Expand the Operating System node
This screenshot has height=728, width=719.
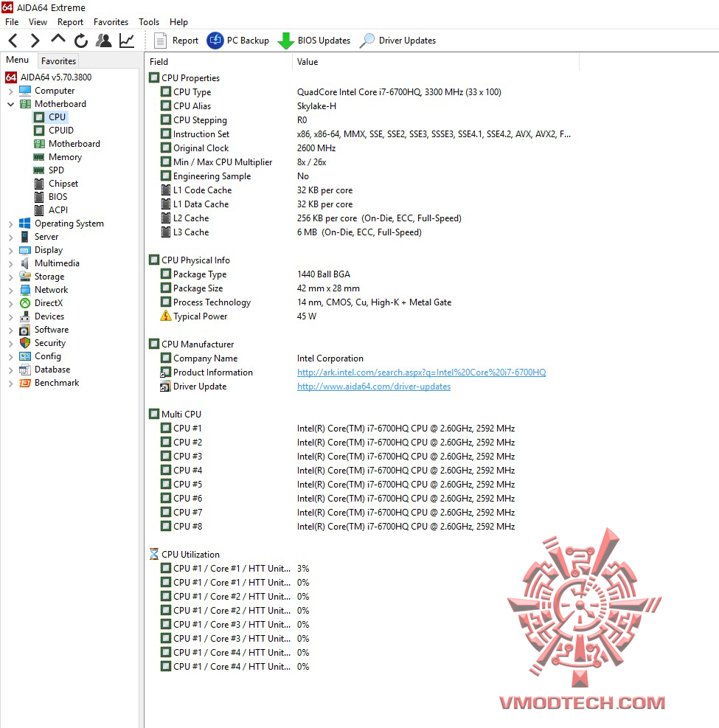click(x=10, y=224)
